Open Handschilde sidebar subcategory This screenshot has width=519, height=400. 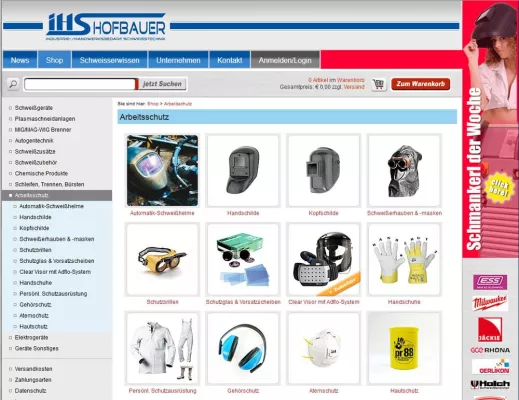(x=35, y=217)
